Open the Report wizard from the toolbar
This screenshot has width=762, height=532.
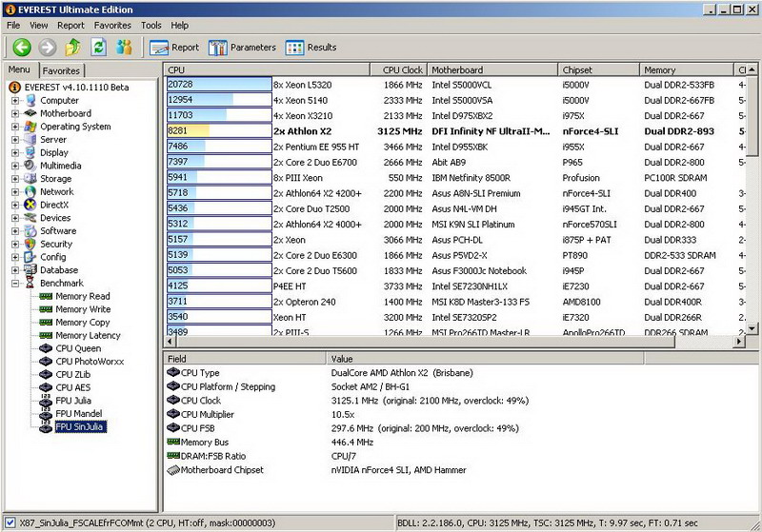click(x=174, y=47)
